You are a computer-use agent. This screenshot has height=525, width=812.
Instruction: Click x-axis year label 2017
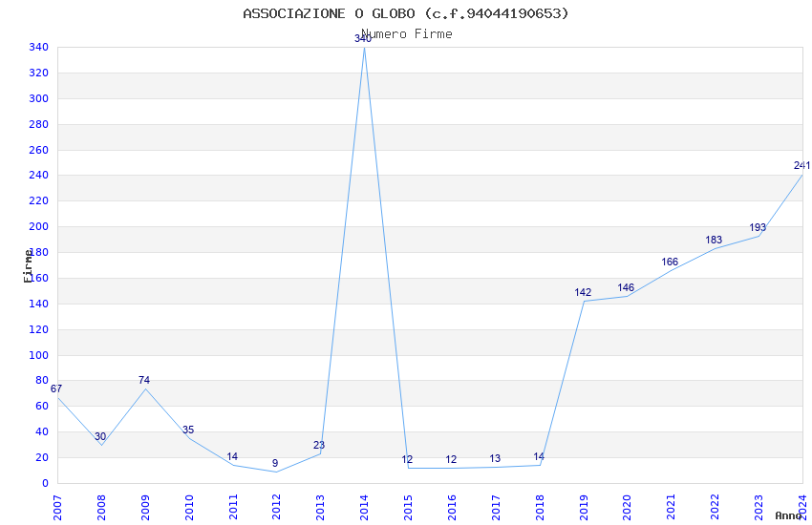(x=496, y=508)
